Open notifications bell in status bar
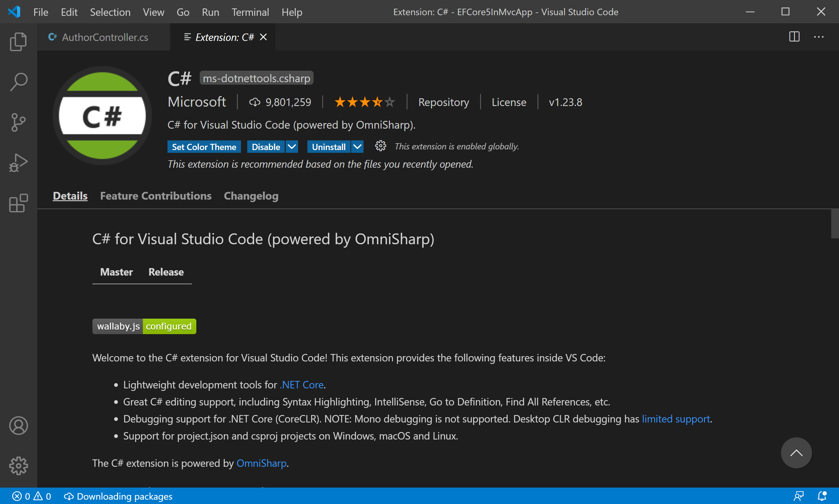The image size is (839, 504). tap(822, 496)
